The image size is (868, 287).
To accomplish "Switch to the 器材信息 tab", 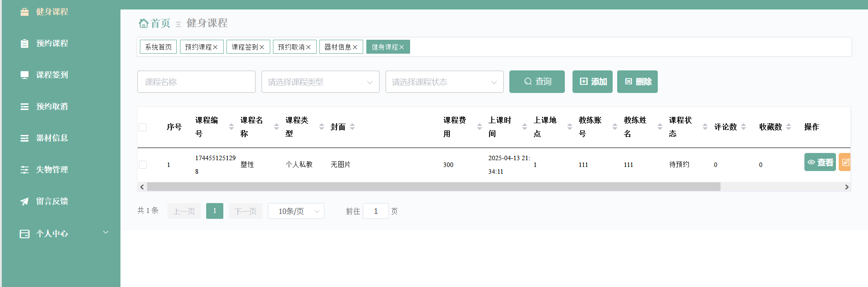I will pyautogui.click(x=337, y=47).
